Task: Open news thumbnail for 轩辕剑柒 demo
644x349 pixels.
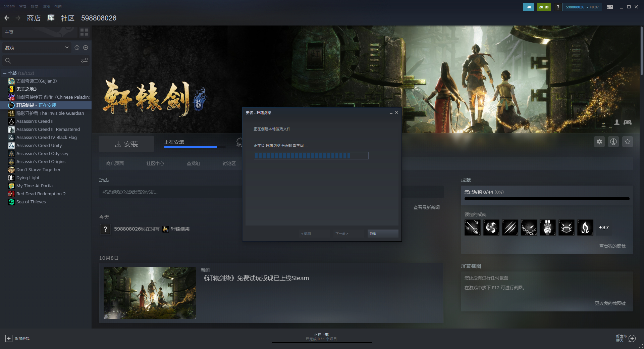Action: 150,293
